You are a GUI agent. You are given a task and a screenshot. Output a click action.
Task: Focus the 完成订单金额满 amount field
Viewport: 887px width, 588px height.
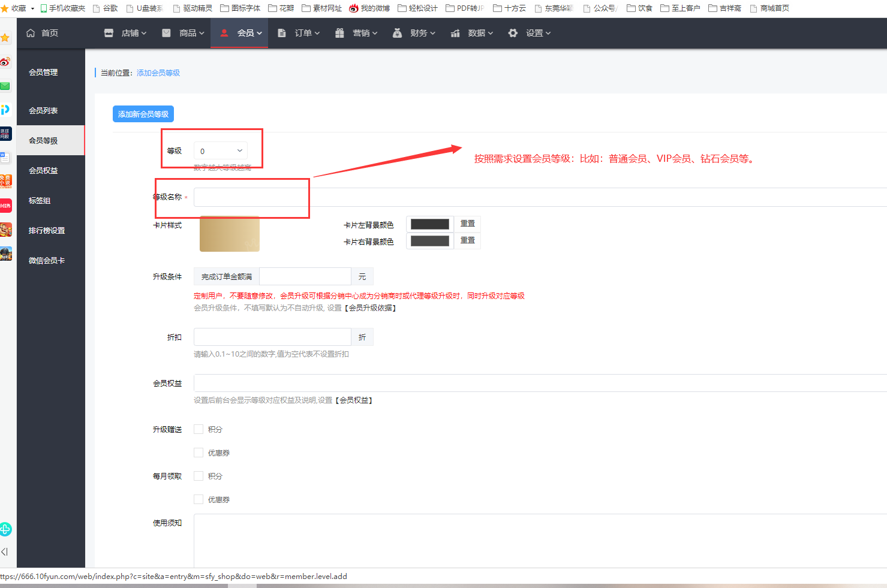point(305,276)
